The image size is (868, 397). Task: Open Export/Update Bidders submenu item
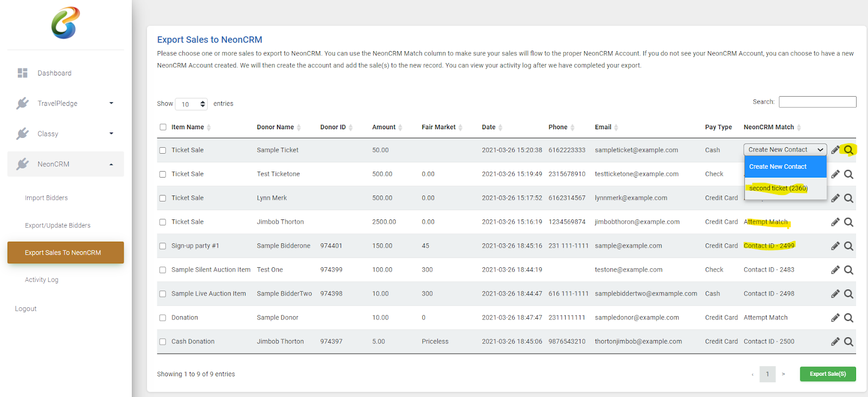[x=58, y=225]
